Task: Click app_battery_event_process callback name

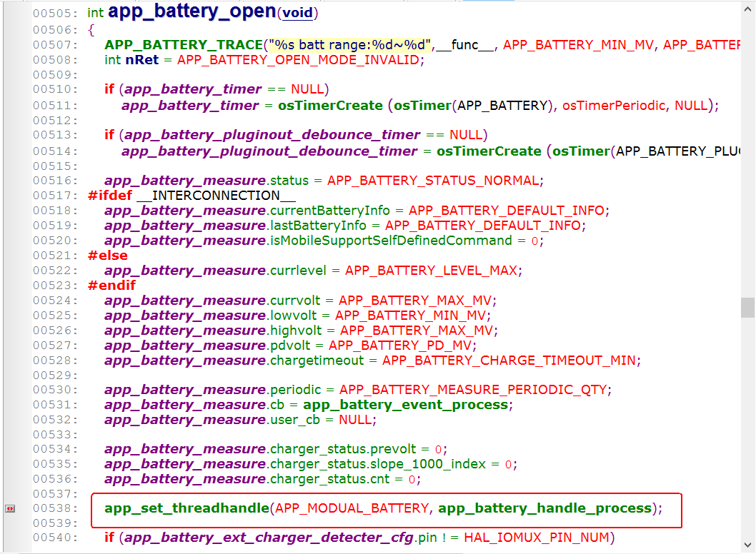Action: click(x=405, y=405)
